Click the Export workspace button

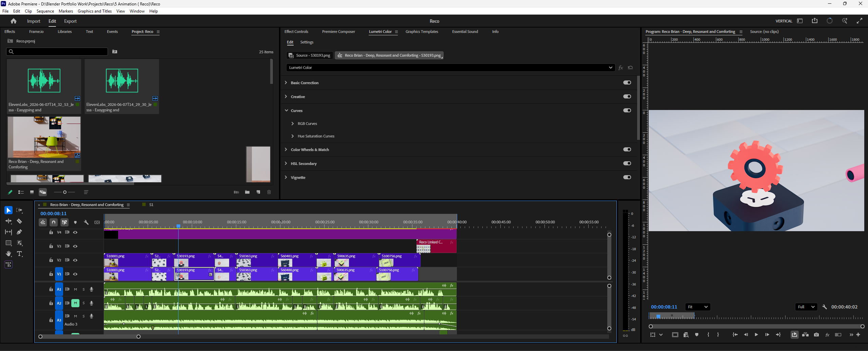coord(70,21)
